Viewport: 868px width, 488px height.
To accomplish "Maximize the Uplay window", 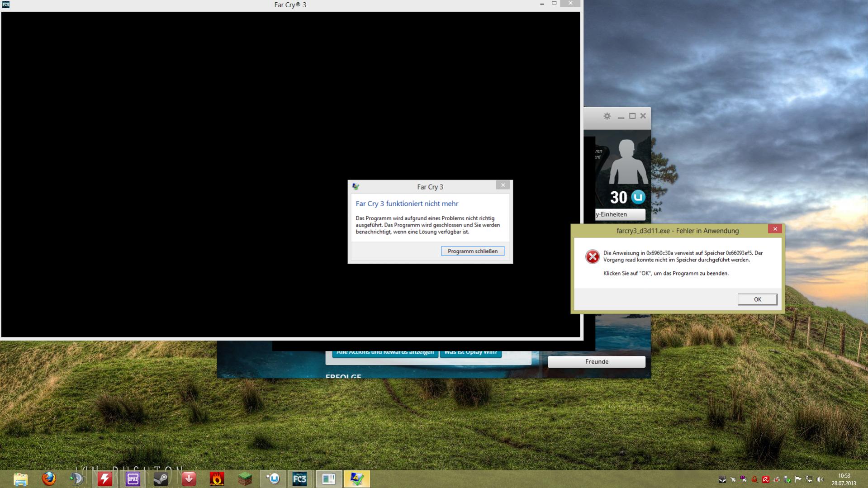I will 632,116.
